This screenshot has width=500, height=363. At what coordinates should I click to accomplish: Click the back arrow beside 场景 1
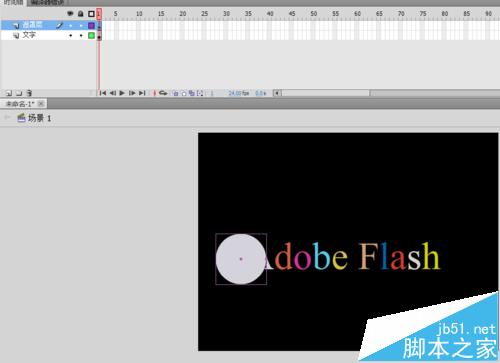click(7, 117)
